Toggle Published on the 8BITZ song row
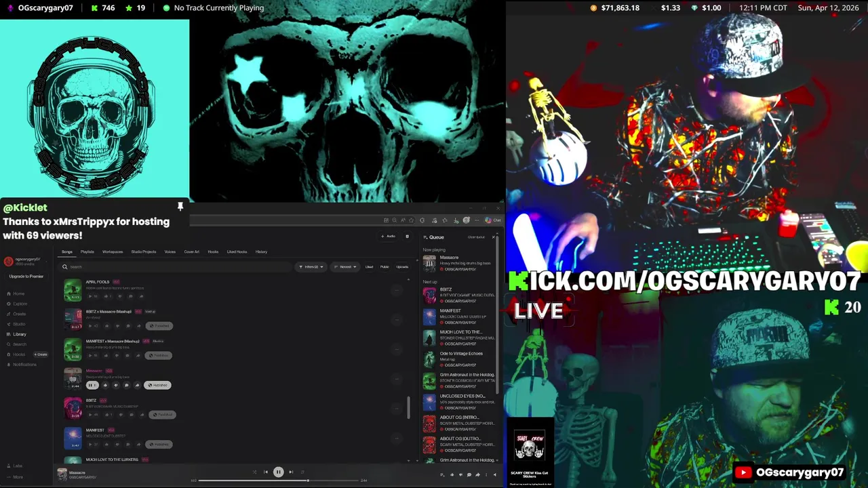The height and width of the screenshot is (488, 868). pyautogui.click(x=162, y=415)
